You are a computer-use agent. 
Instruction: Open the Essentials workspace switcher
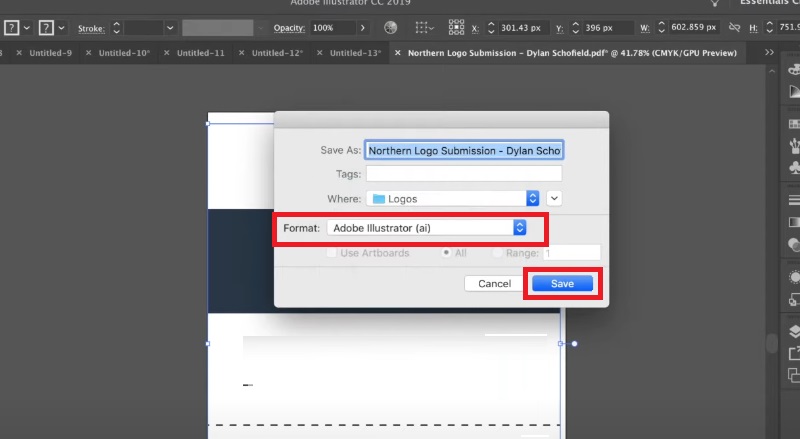tap(770, 3)
